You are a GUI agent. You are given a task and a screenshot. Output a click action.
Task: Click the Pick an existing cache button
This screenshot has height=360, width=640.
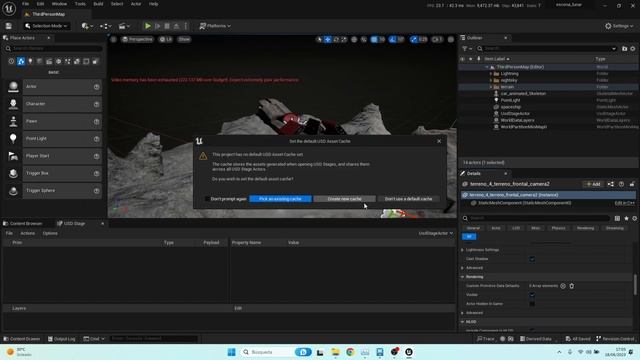pos(280,199)
